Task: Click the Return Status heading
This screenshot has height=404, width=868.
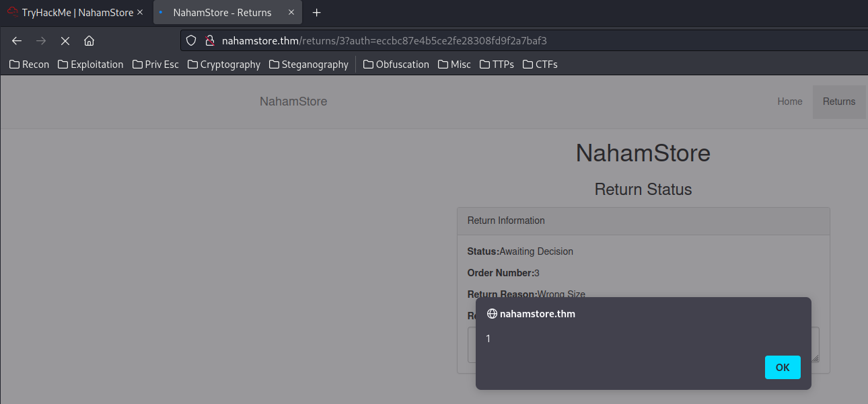Action: point(643,190)
